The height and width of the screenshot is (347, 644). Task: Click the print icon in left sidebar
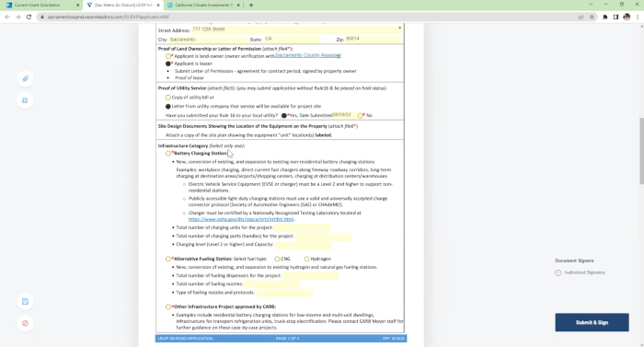point(25,100)
